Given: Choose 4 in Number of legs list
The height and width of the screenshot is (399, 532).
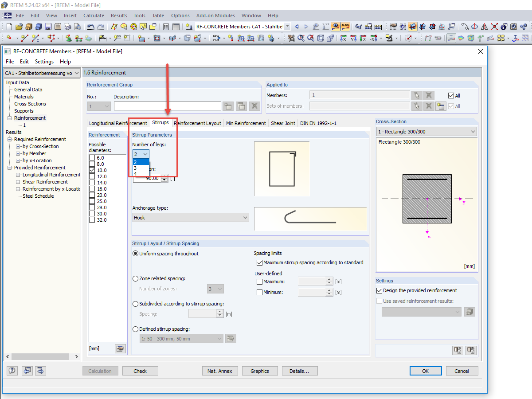Looking at the screenshot, I should point(141,173).
